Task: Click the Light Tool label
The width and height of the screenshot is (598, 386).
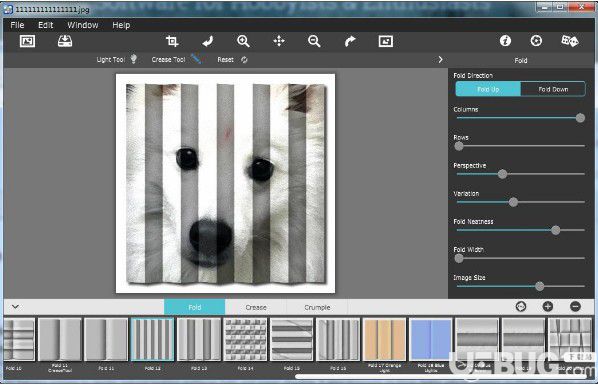Action: coord(111,60)
